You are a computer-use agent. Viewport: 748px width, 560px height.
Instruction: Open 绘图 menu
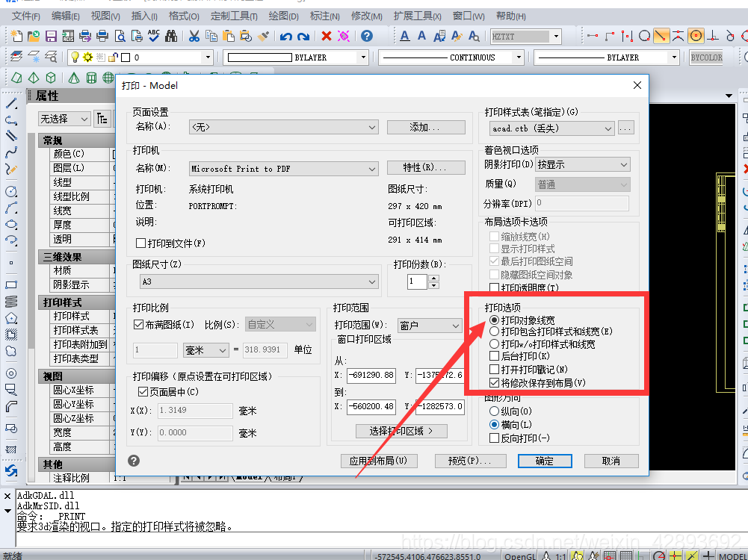tap(283, 16)
